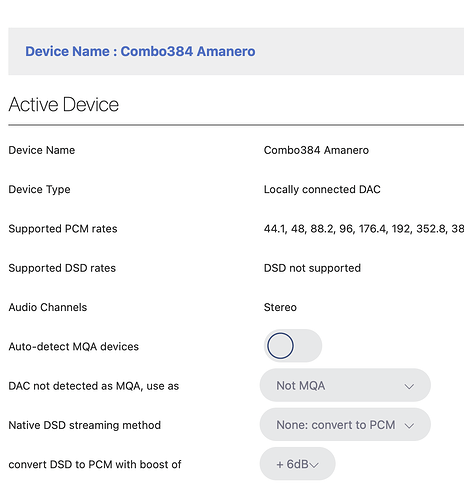Open the + 6dB boost dropdown
Image resolution: width=464 pixels, height=500 pixels.
coord(297,464)
